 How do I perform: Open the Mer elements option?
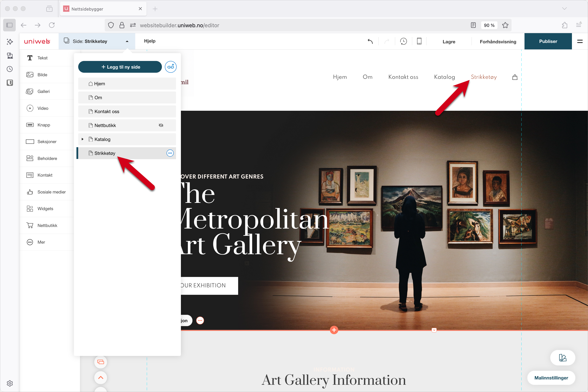tap(47, 242)
